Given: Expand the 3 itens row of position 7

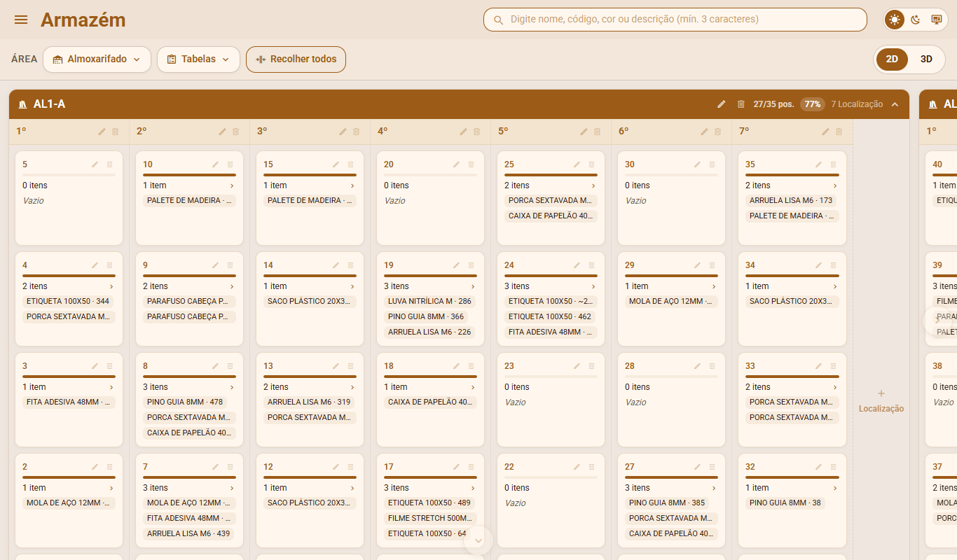Looking at the screenshot, I should click(x=189, y=488).
